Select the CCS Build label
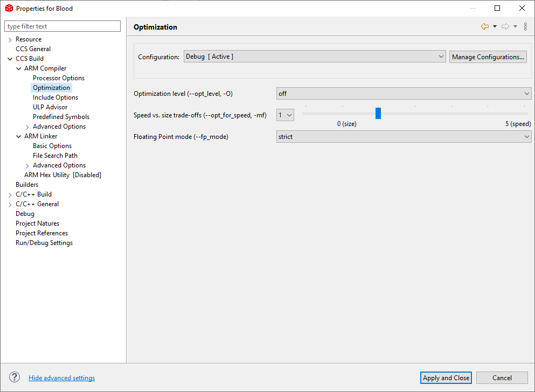Viewport: 535px width, 392px height. click(x=30, y=59)
